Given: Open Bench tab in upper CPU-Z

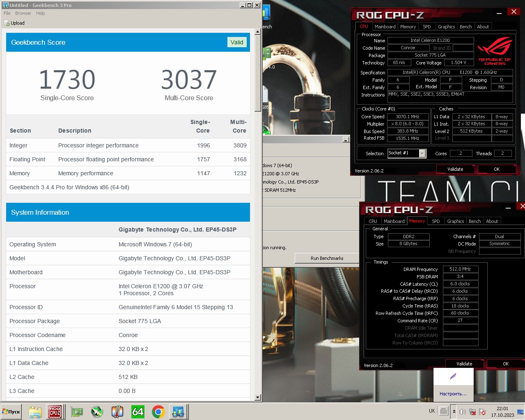Looking at the screenshot, I should [x=465, y=27].
